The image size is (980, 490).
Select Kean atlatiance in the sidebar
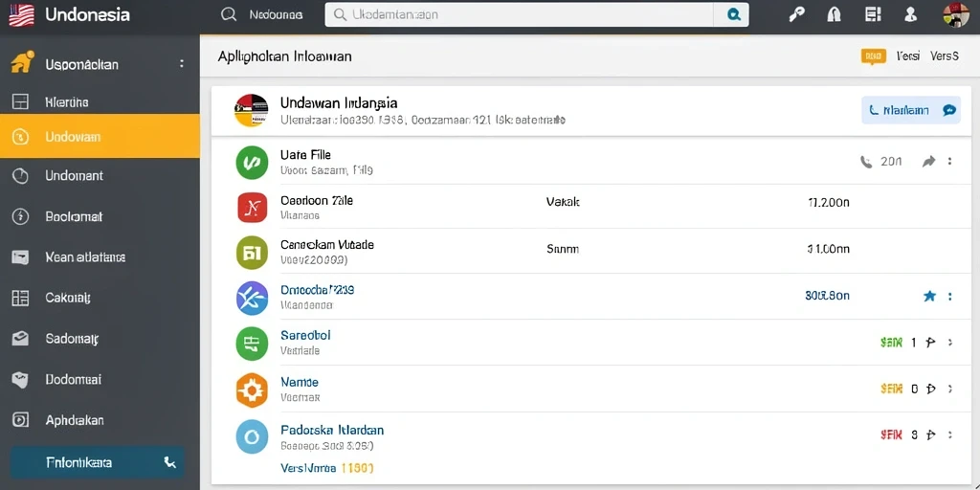(85, 256)
